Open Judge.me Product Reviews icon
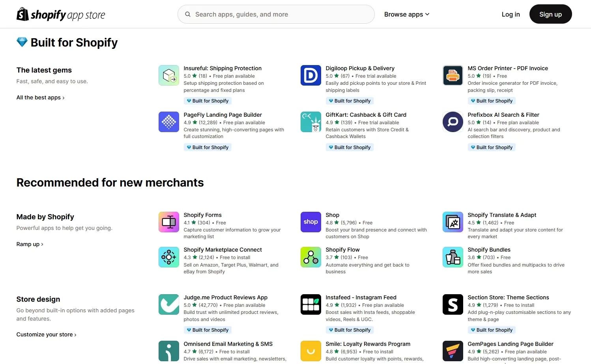The width and height of the screenshot is (591, 364). [169, 304]
